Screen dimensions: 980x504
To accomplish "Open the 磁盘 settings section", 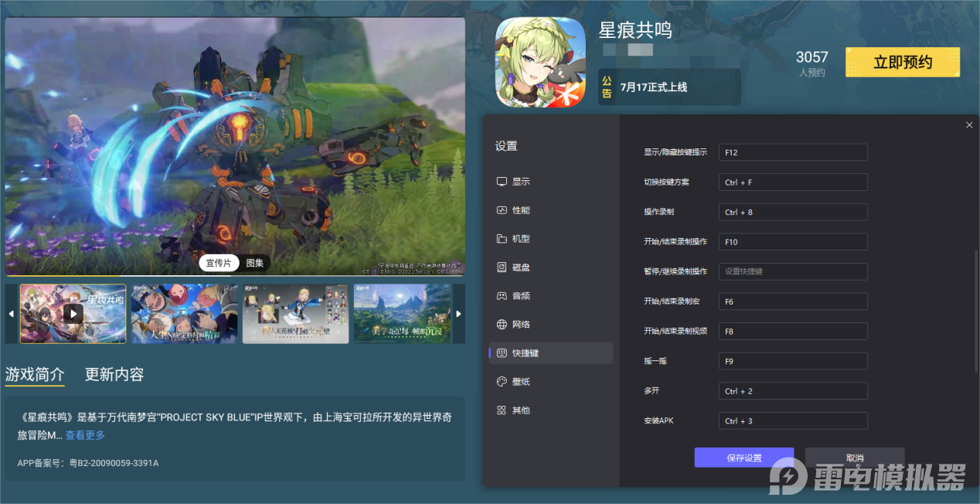I will [x=520, y=267].
